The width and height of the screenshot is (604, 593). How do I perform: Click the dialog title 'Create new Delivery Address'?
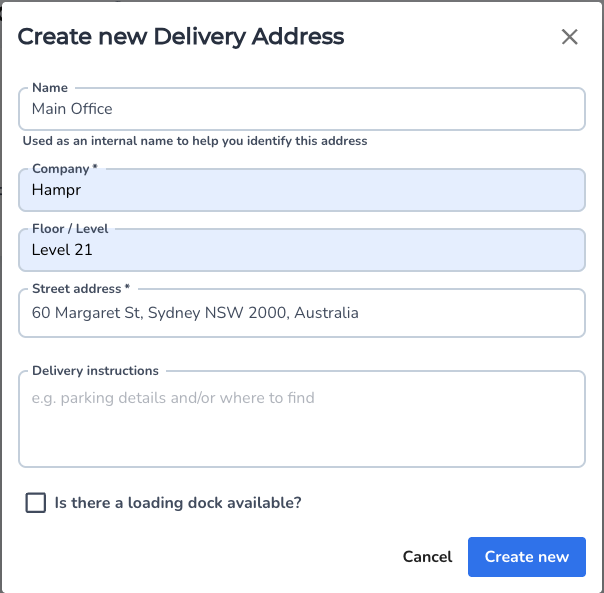(181, 37)
